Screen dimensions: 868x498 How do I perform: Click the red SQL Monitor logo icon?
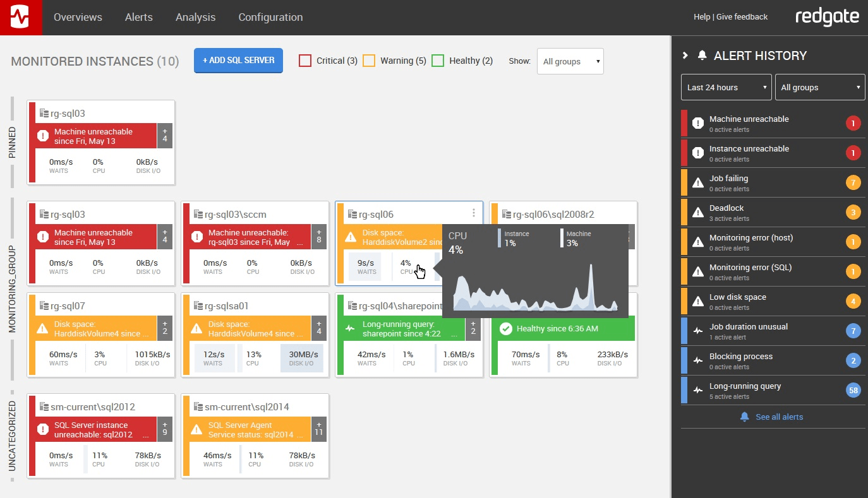click(21, 17)
